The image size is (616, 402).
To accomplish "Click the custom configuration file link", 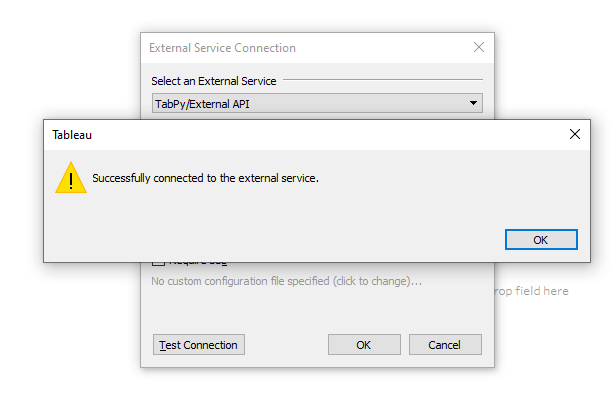I will coord(286,281).
